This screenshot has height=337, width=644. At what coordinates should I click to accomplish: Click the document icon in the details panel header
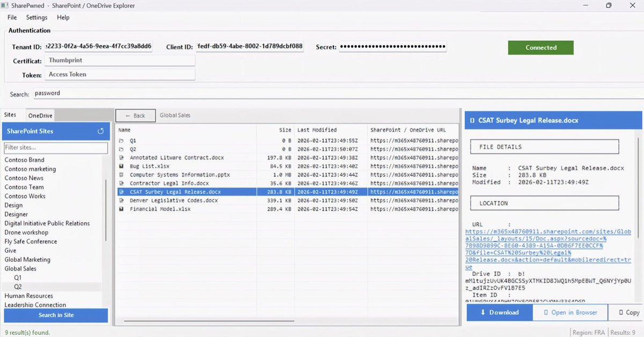pos(472,121)
